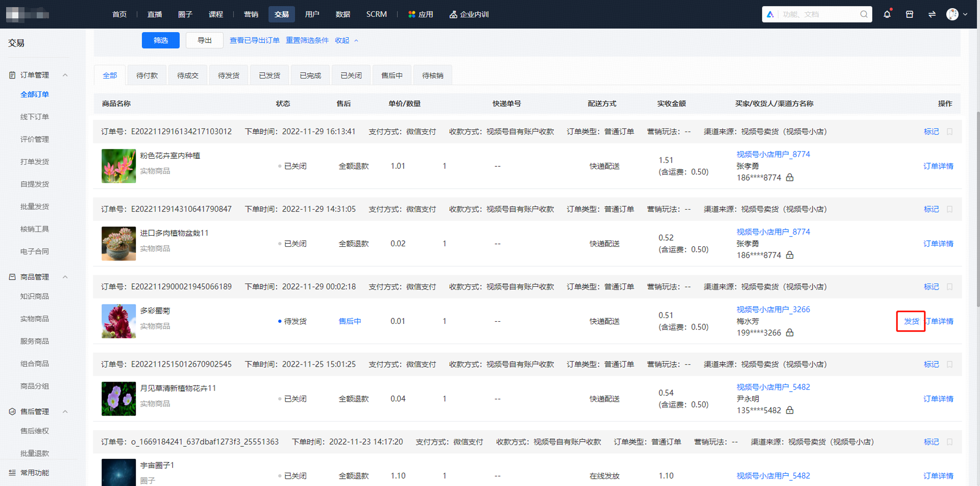Image resolution: width=980 pixels, height=486 pixels.
Task: Click the blue 筛选 button
Action: click(161, 40)
